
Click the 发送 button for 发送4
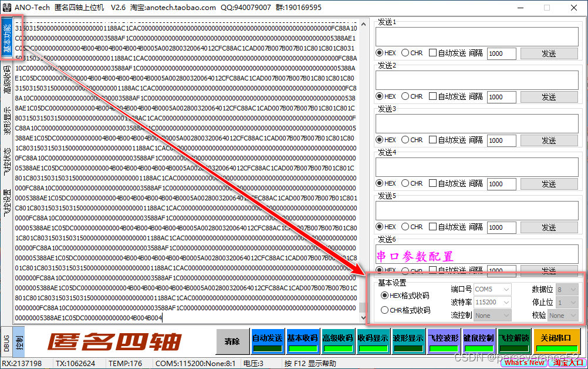click(549, 184)
